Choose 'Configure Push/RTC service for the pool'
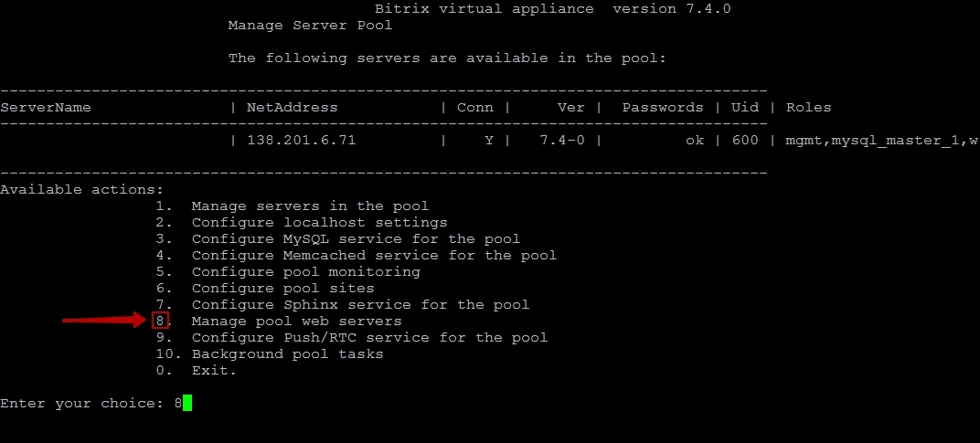The height and width of the screenshot is (443, 980). tap(369, 337)
